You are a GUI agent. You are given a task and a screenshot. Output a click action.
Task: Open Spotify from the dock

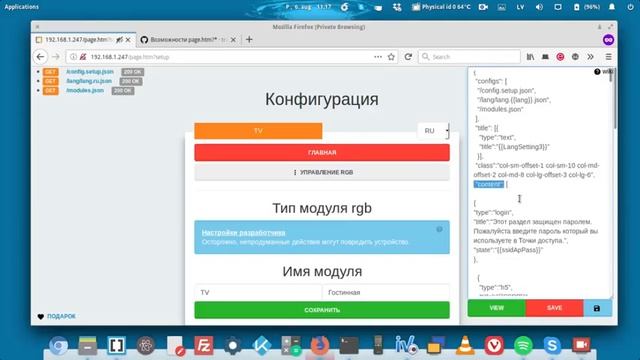click(x=523, y=346)
